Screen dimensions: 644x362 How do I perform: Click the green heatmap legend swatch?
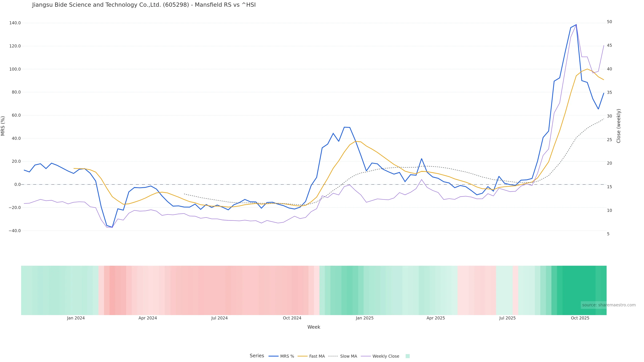(x=408, y=356)
